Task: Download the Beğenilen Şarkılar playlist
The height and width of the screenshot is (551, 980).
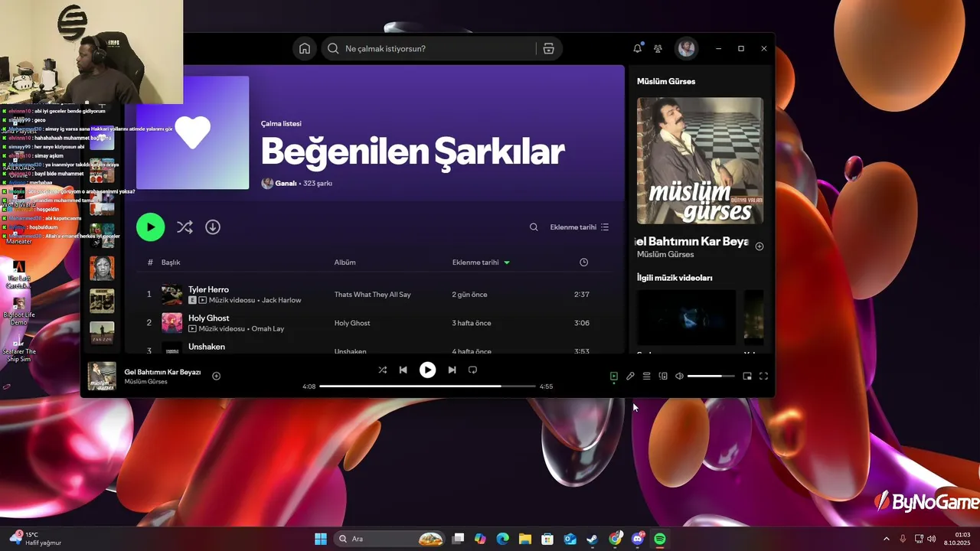Action: [x=213, y=227]
